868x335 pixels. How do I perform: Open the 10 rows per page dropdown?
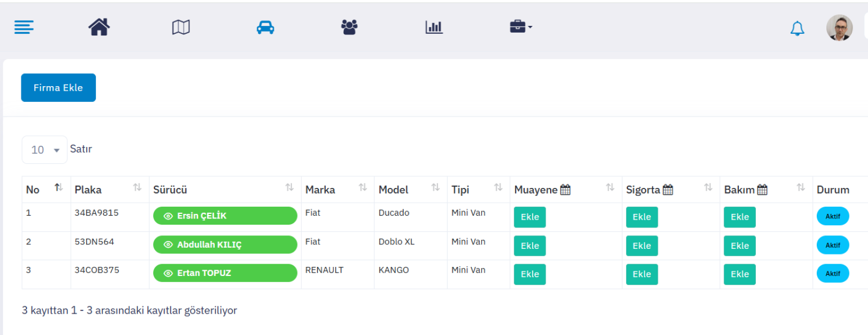click(45, 150)
